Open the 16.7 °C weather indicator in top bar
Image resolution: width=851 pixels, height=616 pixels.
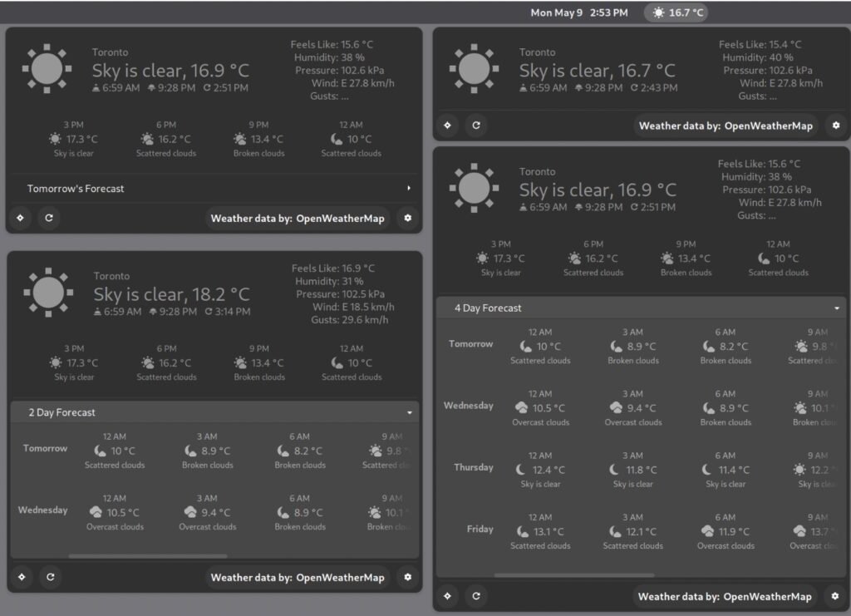coord(676,12)
